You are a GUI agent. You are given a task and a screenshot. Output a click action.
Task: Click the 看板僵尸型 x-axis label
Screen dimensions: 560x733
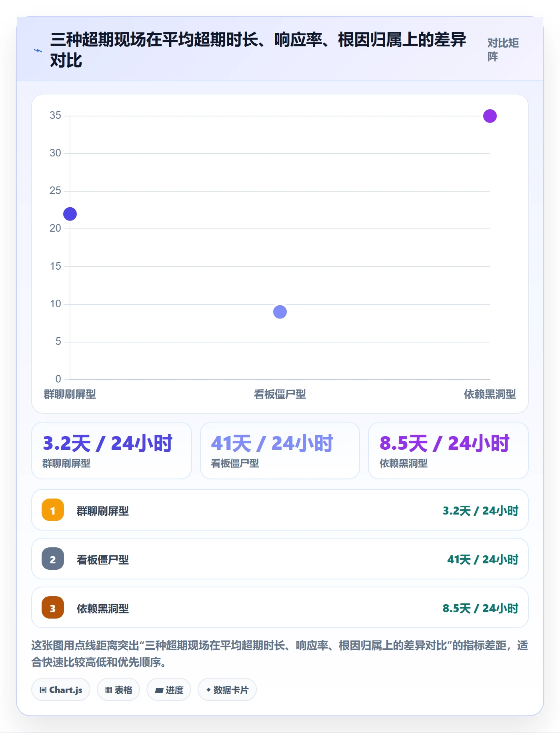pos(280,395)
